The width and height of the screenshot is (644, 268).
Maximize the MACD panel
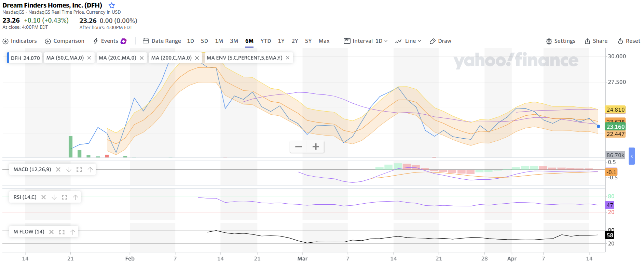[79, 169]
